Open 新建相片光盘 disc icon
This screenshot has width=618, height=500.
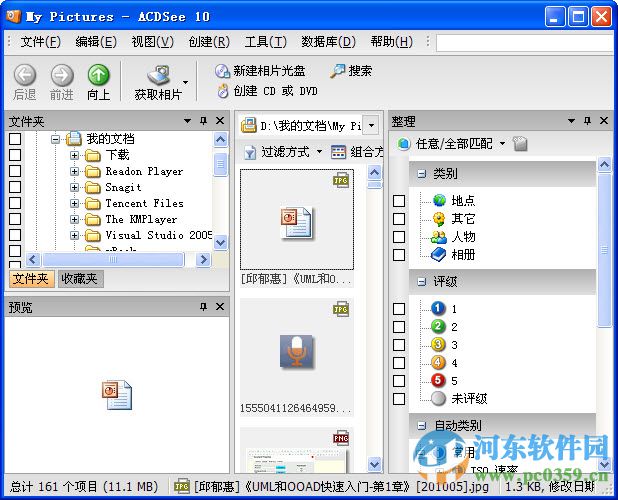[222, 71]
